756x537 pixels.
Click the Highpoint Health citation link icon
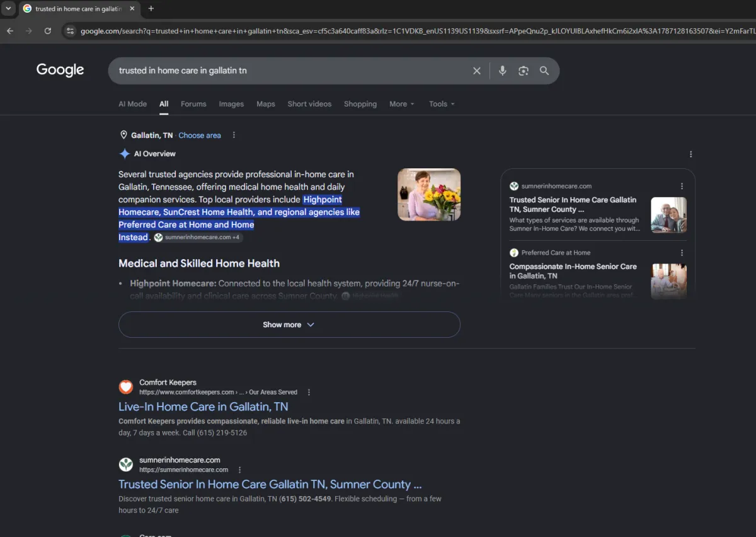[x=345, y=296]
